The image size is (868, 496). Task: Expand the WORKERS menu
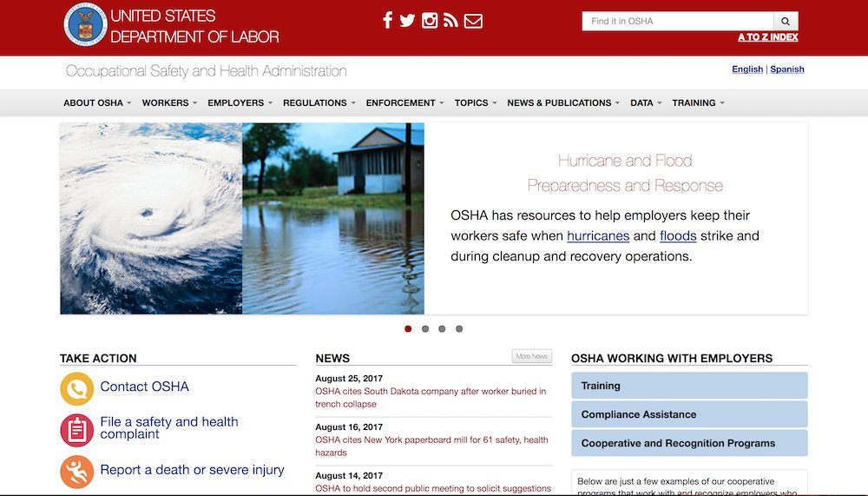point(169,103)
